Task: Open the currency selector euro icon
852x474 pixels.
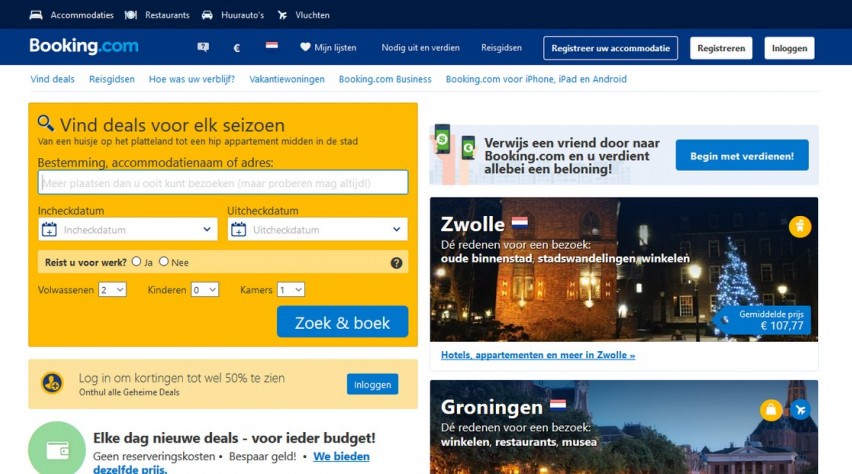Action: [236, 48]
